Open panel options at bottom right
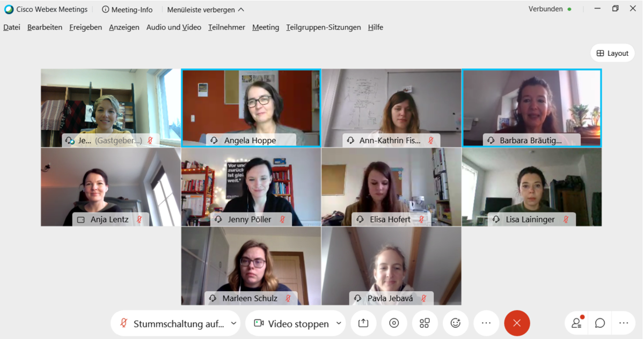 click(x=623, y=323)
